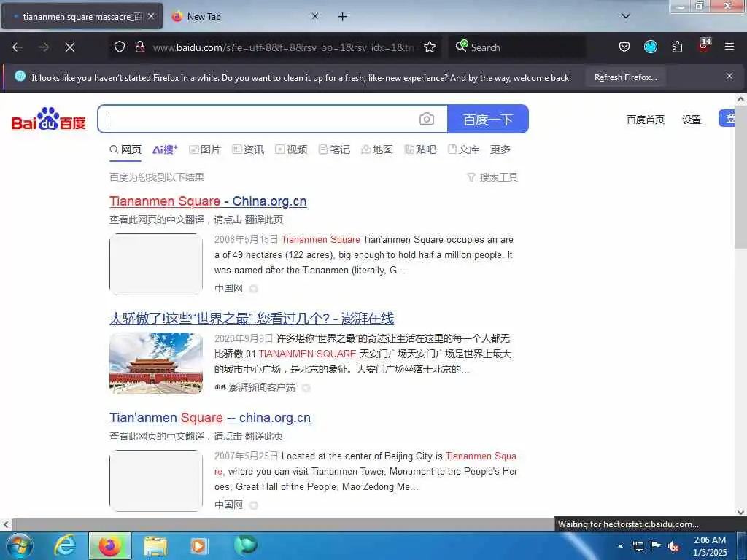The image size is (747, 560).
Task: Switch to 贴吧 results
Action: (x=420, y=149)
